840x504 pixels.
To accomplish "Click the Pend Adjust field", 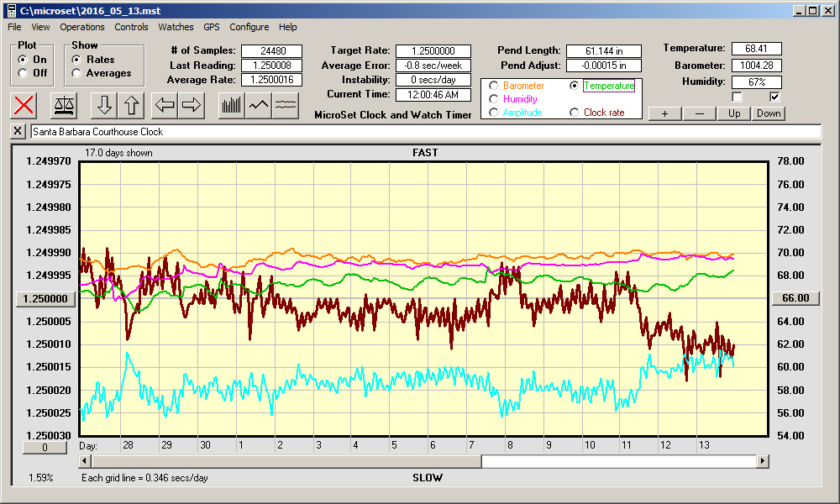I will 604,66.
